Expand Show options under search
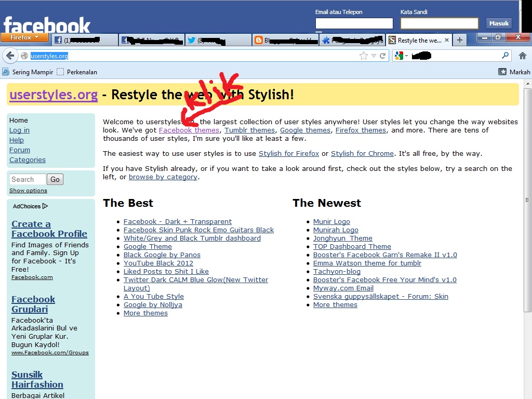 28,190
